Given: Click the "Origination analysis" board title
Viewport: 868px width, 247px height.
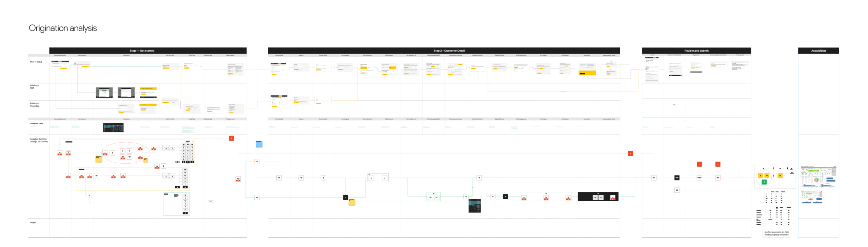Looking at the screenshot, I should coord(63,28).
